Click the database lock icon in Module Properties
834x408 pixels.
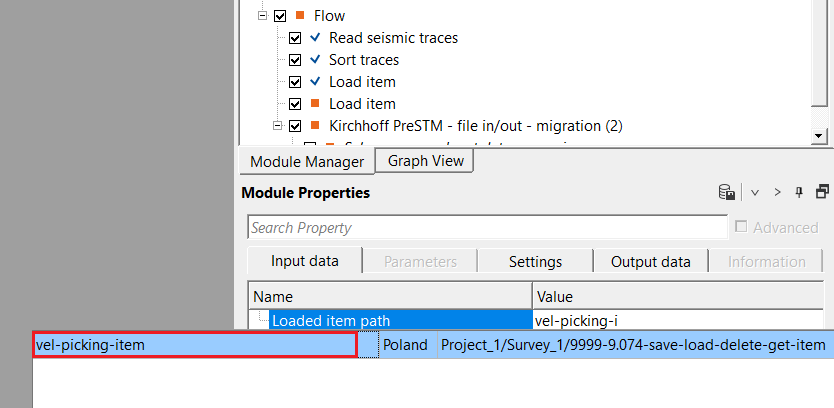click(727, 192)
